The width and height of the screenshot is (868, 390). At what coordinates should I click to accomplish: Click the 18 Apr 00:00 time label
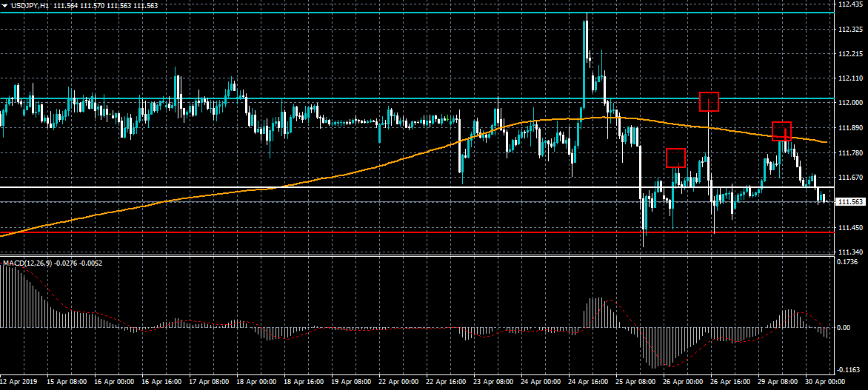tap(256, 382)
